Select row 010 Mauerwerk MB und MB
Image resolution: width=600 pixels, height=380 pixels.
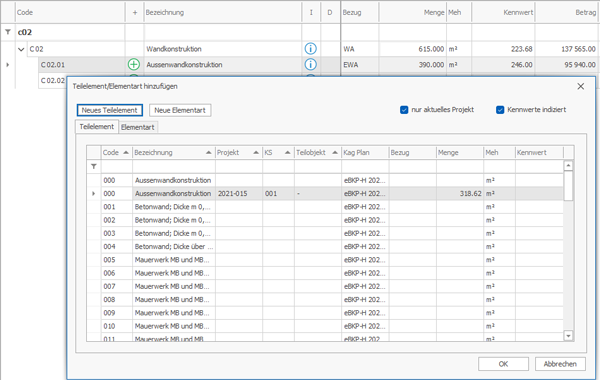pyautogui.click(x=324, y=326)
